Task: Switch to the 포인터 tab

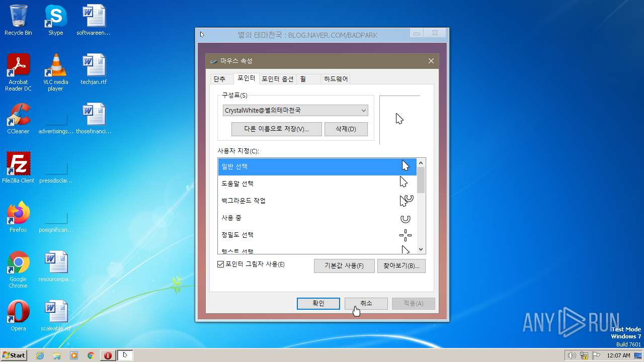Action: pos(247,78)
